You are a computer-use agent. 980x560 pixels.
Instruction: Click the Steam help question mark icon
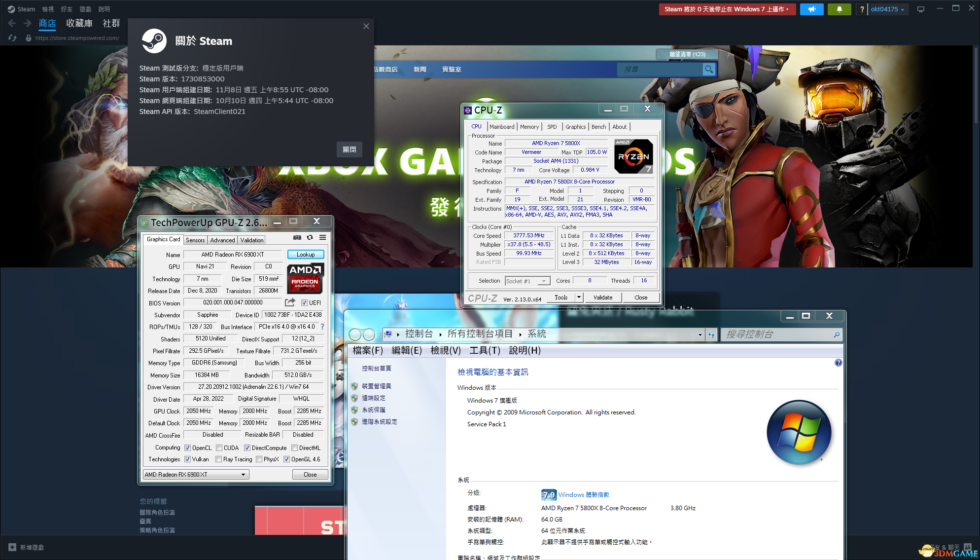862,9
